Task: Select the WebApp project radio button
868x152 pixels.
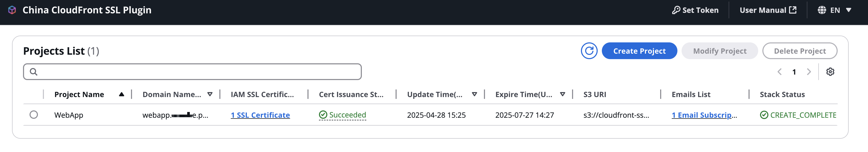Action: tap(34, 115)
